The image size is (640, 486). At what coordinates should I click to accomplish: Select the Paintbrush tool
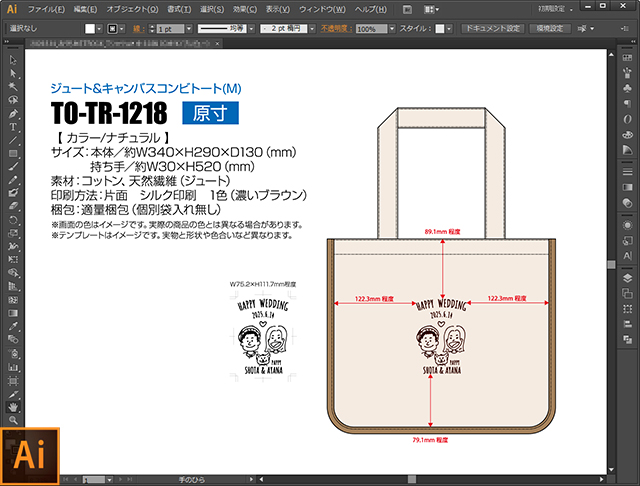(x=13, y=166)
